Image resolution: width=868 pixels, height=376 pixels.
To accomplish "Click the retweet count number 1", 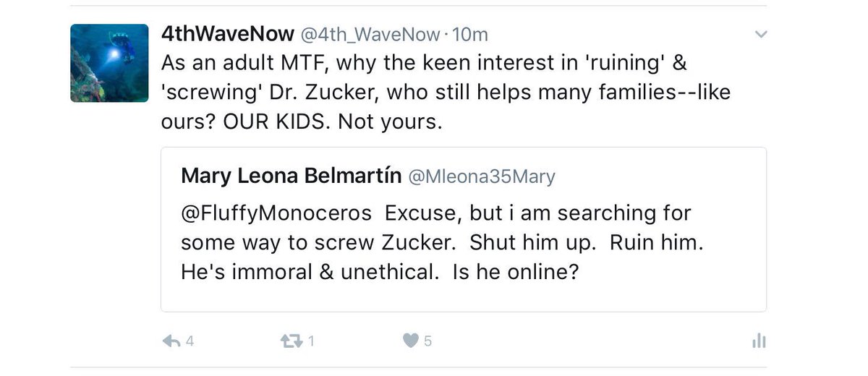I will (x=311, y=341).
